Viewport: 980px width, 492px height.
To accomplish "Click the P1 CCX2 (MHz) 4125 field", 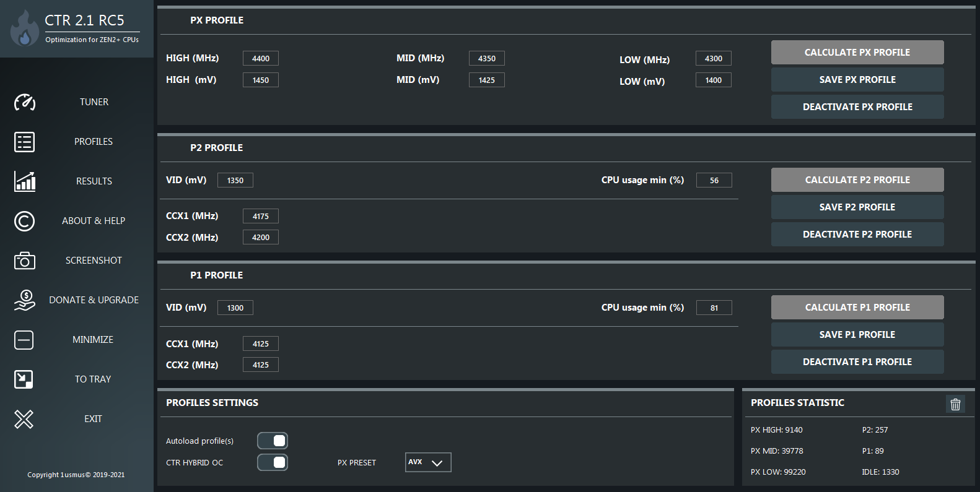I will pos(261,365).
